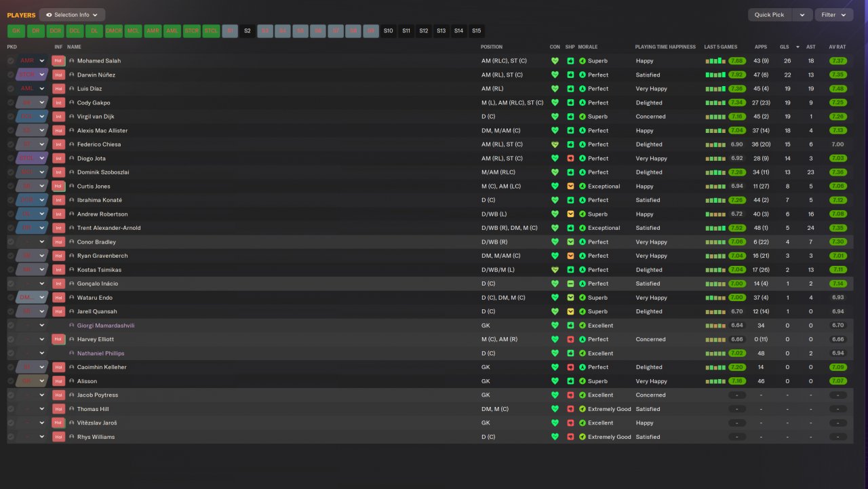Click the condition heart icon for Conor Bradley
This screenshot has height=489, width=868.
[x=555, y=242]
